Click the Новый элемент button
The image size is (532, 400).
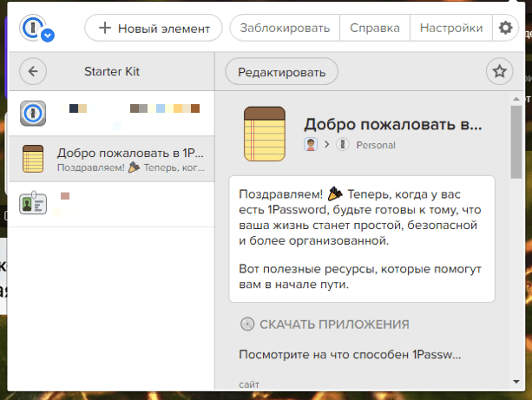154,28
